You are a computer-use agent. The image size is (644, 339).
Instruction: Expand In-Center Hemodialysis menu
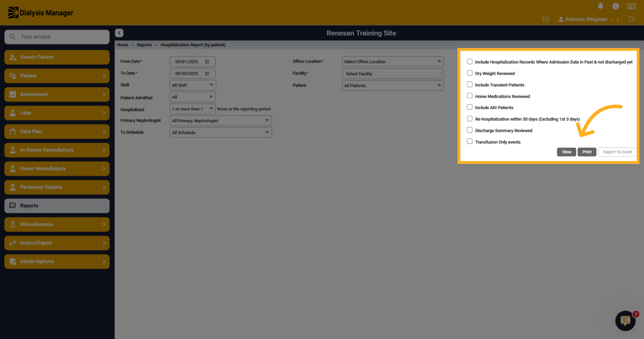57,150
